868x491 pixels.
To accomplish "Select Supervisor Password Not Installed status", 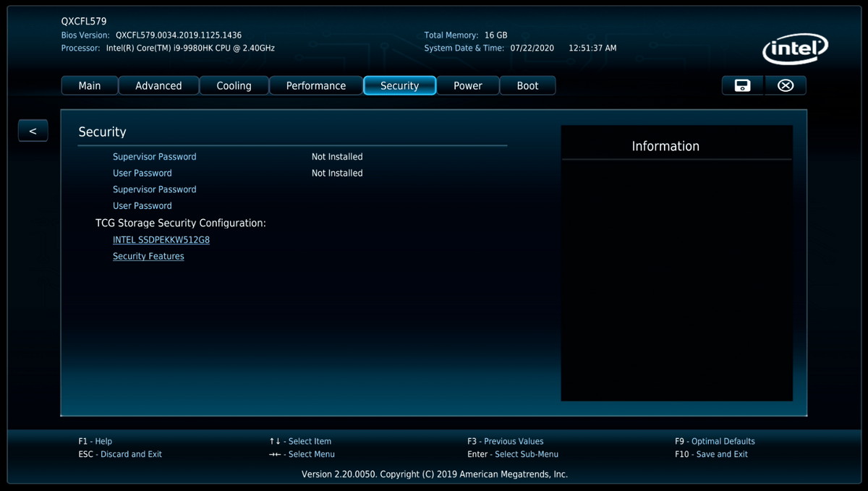I will pyautogui.click(x=337, y=157).
